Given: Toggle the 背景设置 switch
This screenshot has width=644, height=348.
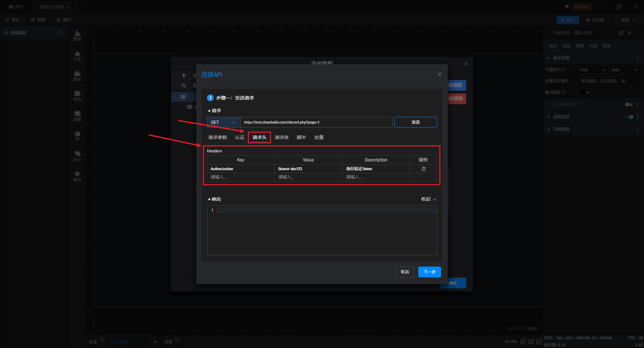Looking at the screenshot, I should point(629,117).
